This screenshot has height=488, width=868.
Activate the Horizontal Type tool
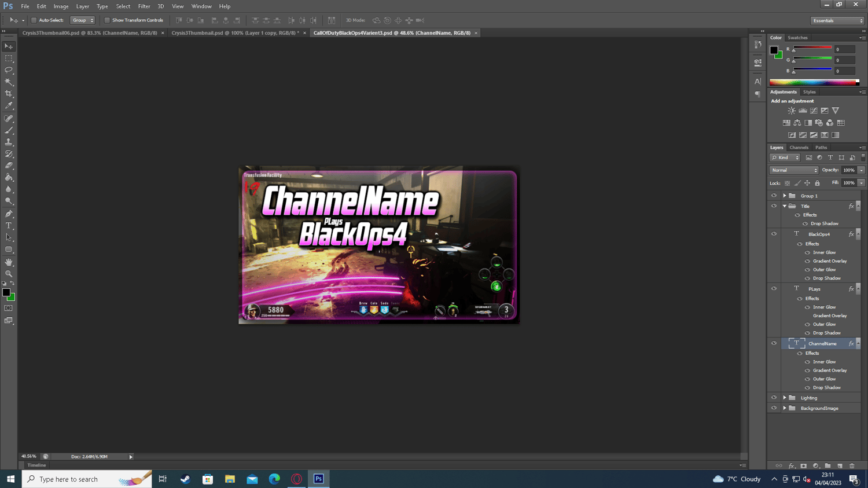pos(9,226)
